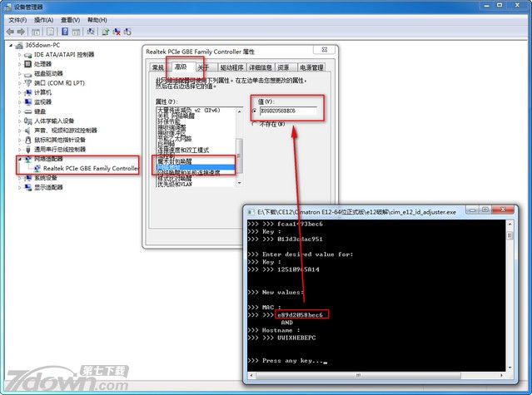
Task: Click the MAC value input field
Action: (x=288, y=111)
